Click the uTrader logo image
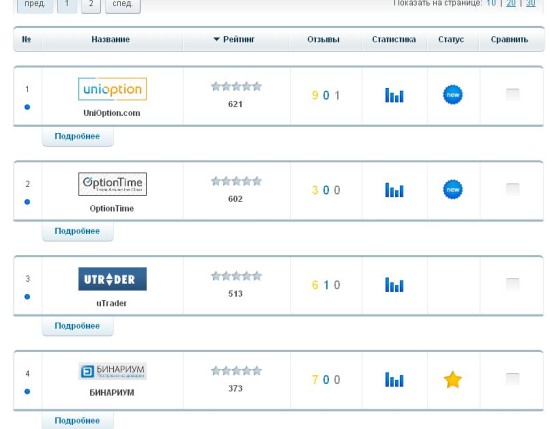This screenshot has width=550, height=429. (112, 279)
